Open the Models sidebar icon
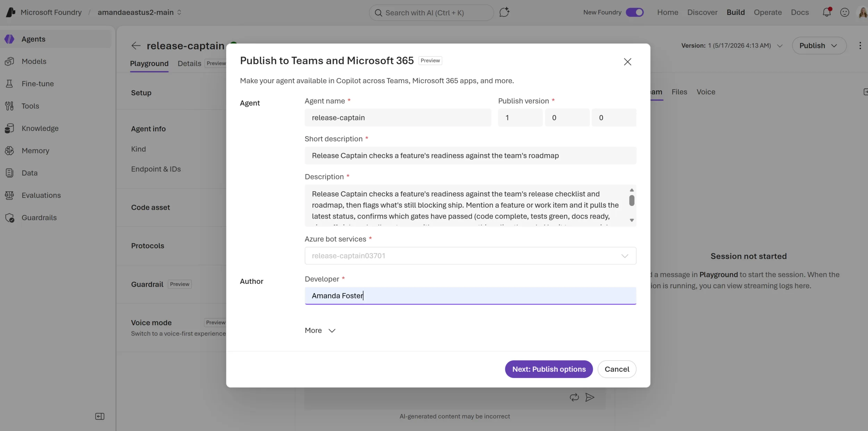Screen dimensions: 868x431 pyautogui.click(x=9, y=61)
